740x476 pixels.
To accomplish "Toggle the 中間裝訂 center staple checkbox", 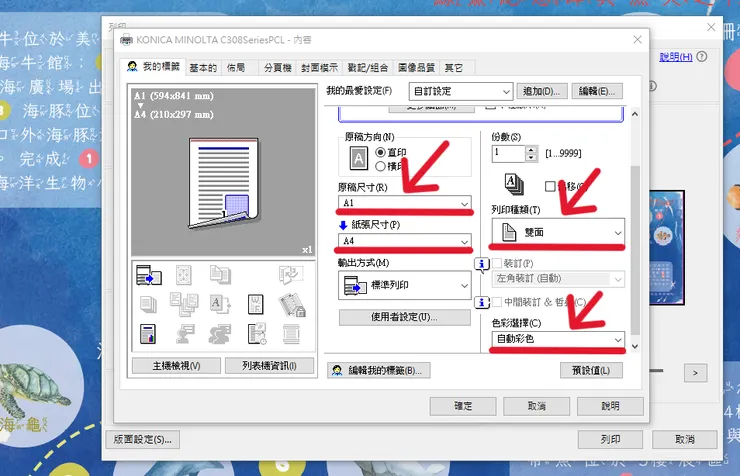I will [x=496, y=302].
